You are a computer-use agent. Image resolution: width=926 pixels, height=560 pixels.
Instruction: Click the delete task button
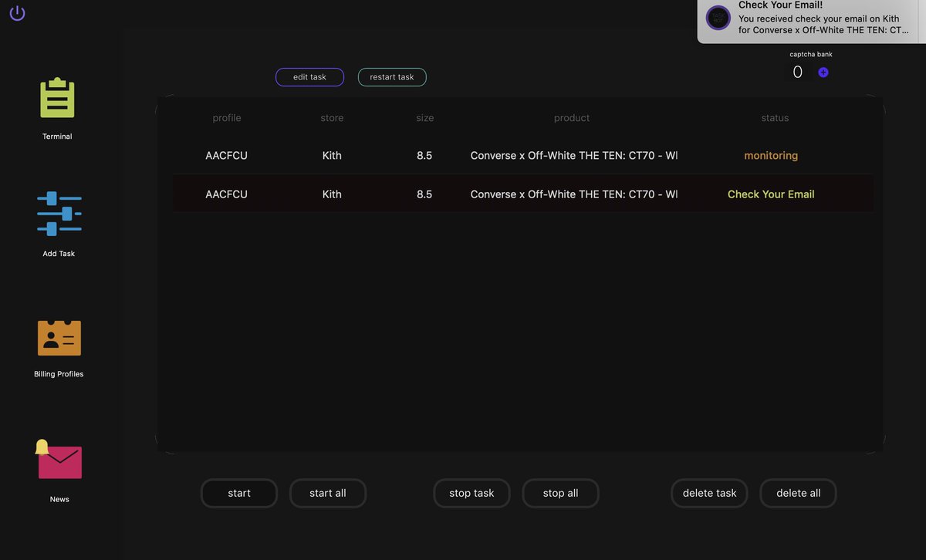[709, 494]
